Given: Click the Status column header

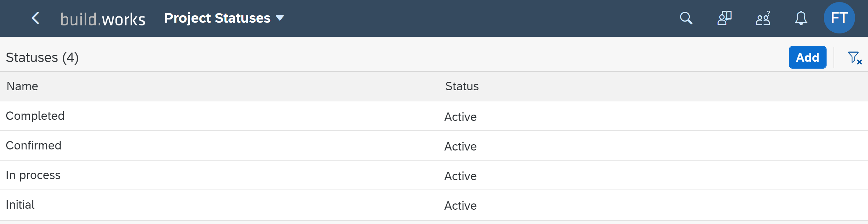Looking at the screenshot, I should tap(462, 86).
